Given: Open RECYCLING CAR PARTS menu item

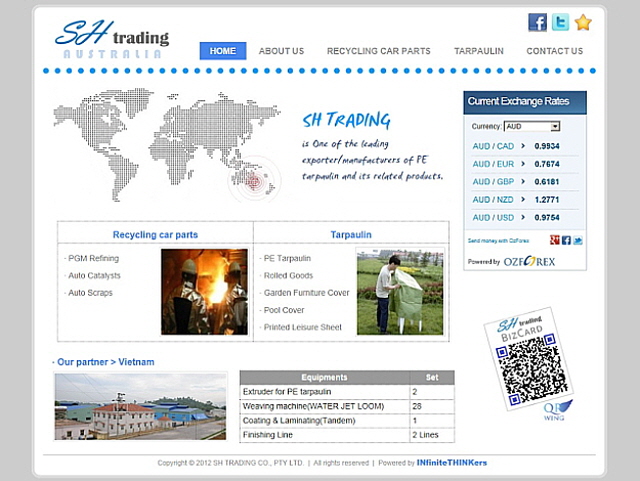Looking at the screenshot, I should point(379,51).
